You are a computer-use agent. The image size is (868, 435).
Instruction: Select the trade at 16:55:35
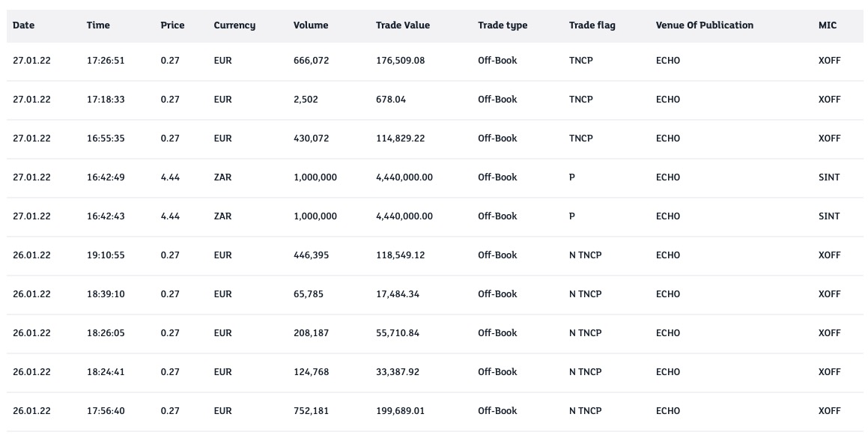pyautogui.click(x=106, y=139)
